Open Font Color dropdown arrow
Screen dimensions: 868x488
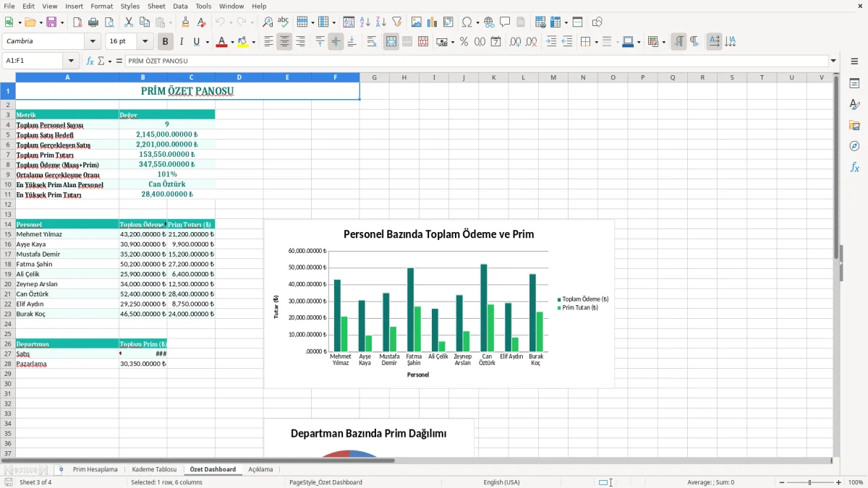tap(232, 42)
